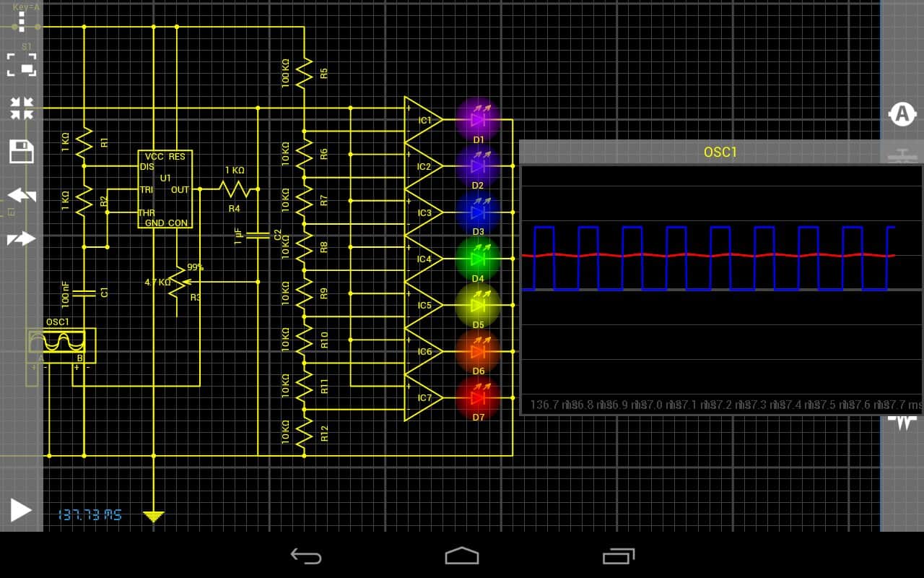Viewport: 924px width, 578px height.
Task: Tap the red LED D7
Action: tap(478, 397)
